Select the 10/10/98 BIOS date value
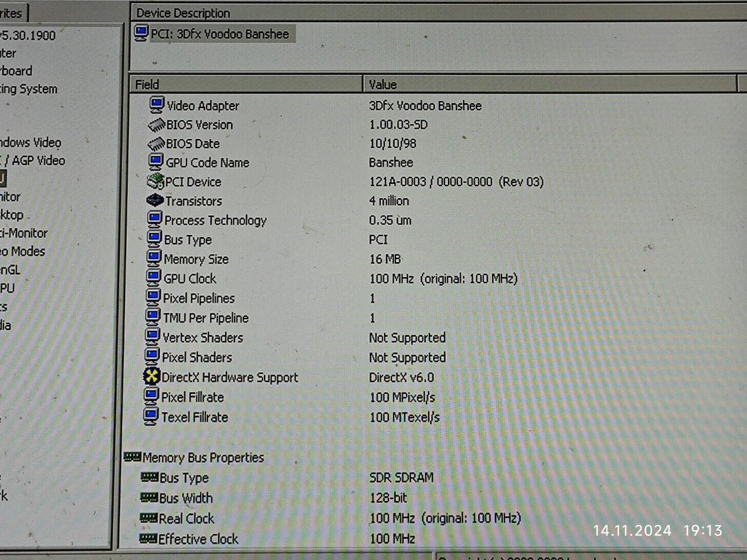Viewport: 747px width, 560px height. click(392, 144)
